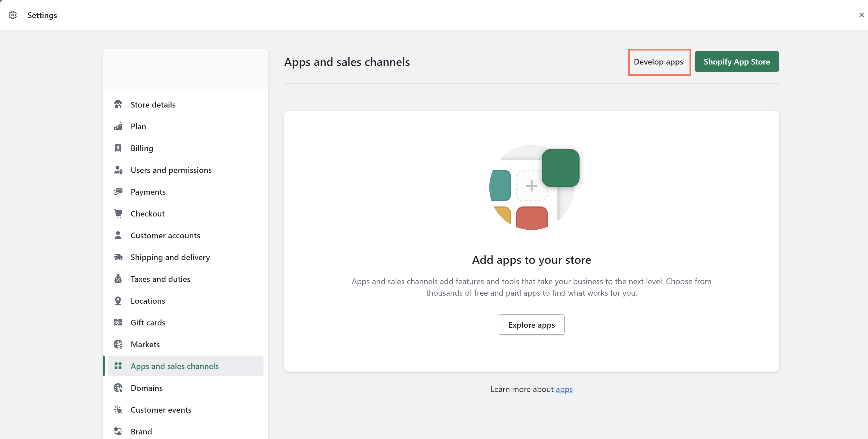The image size is (868, 439).
Task: Click the plus placeholder in apps illustration
Action: [531, 186]
